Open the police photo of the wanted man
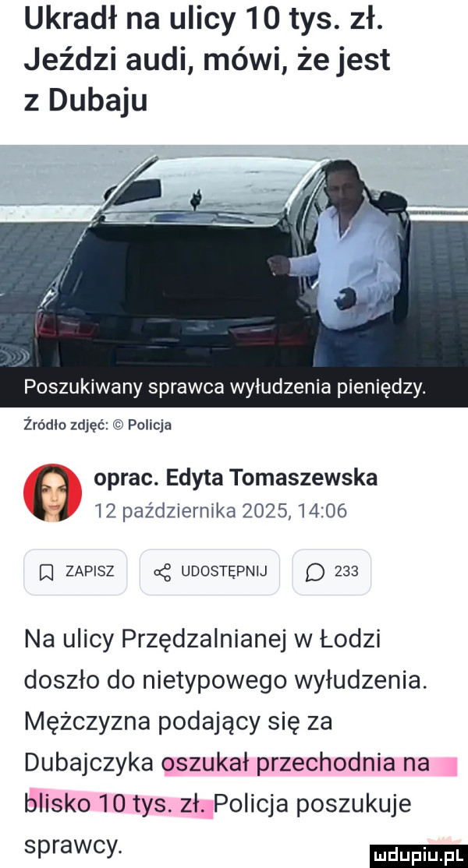The width and height of the screenshot is (468, 868). (234, 256)
